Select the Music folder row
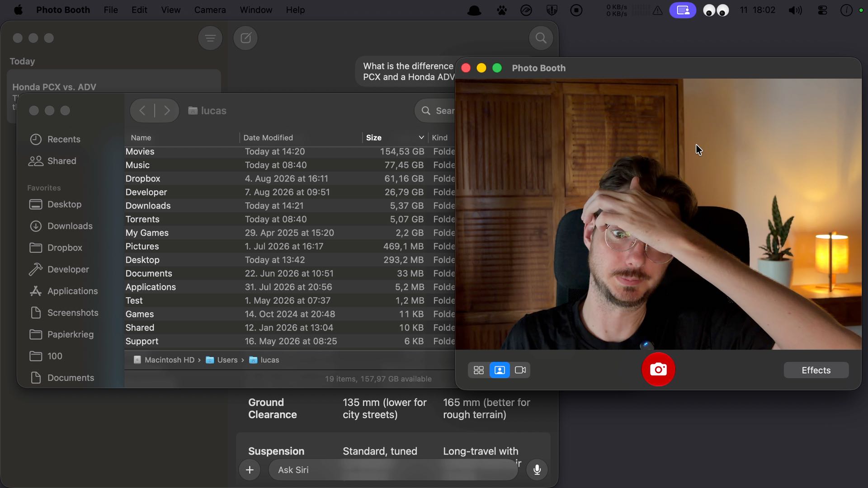The image size is (868, 488). [x=290, y=165]
